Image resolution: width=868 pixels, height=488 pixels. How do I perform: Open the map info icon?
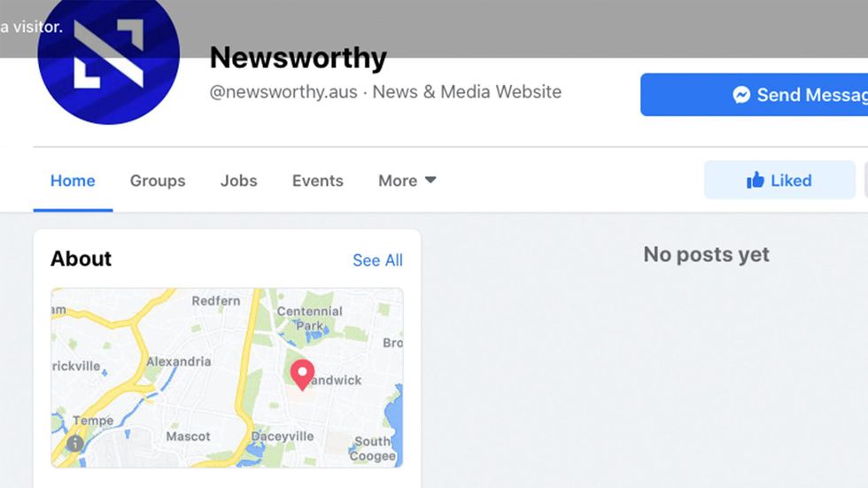pyautogui.click(x=74, y=443)
